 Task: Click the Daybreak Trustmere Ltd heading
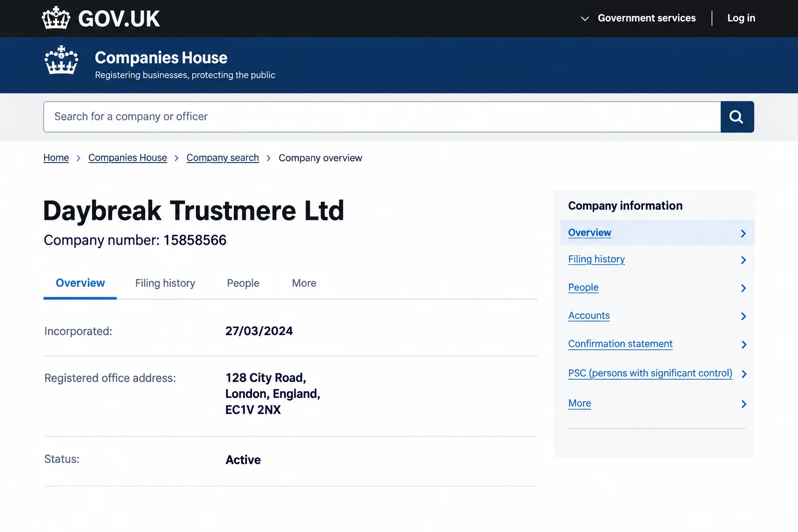click(194, 210)
